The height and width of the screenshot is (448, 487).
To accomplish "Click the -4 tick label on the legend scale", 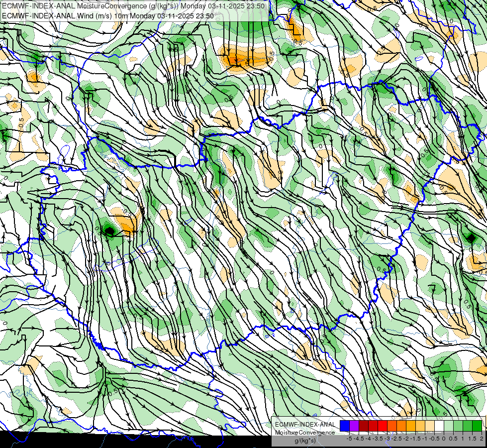I will coord(368,439).
